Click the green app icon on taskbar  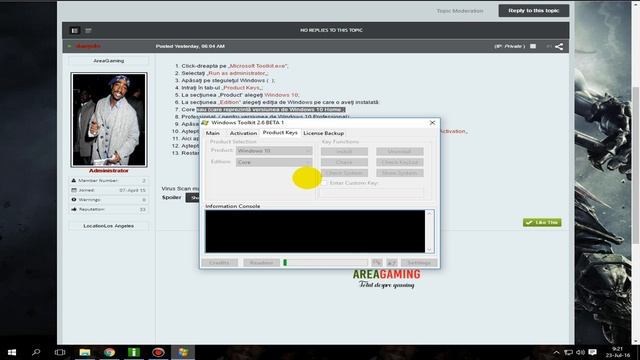coord(134,352)
